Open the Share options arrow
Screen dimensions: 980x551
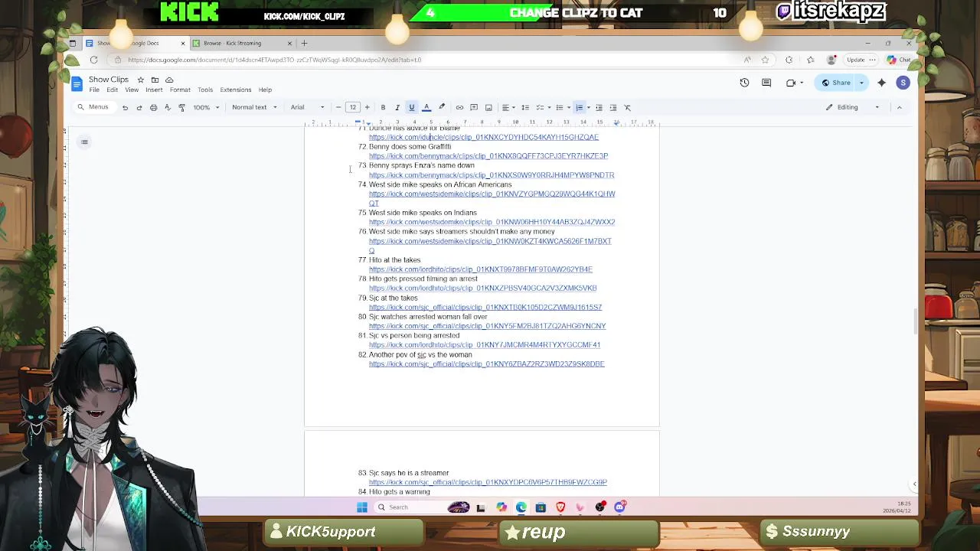861,83
